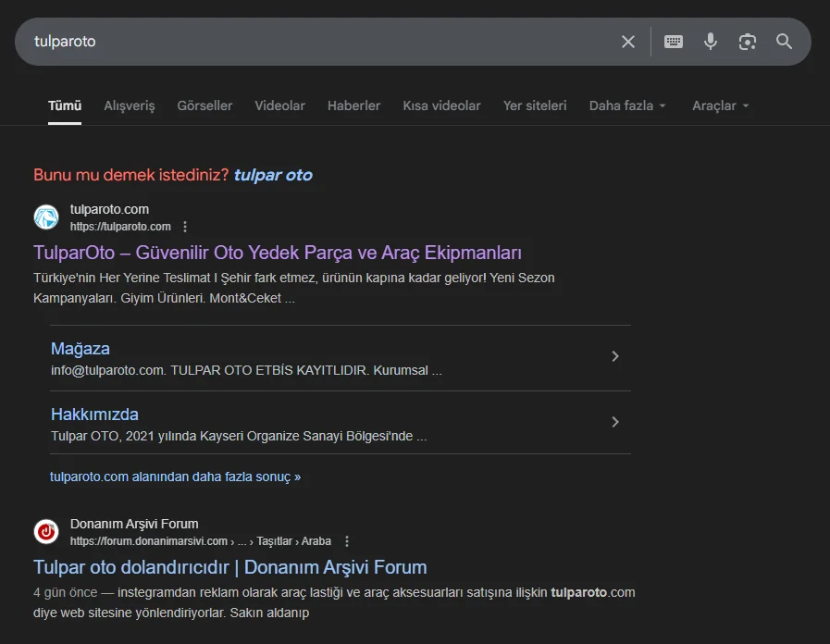The height and width of the screenshot is (644, 830).
Task: Expand the Daha fazla dropdown
Action: click(627, 105)
